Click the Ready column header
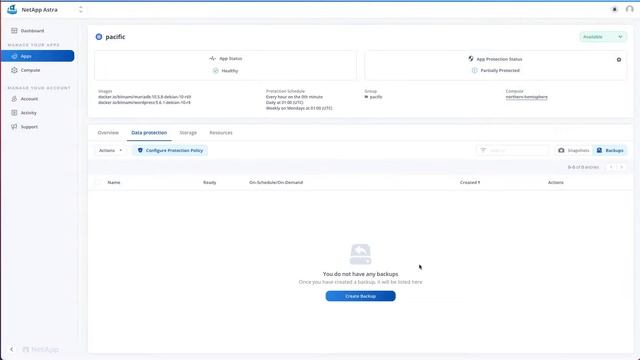The width and height of the screenshot is (640, 360). pyautogui.click(x=210, y=182)
